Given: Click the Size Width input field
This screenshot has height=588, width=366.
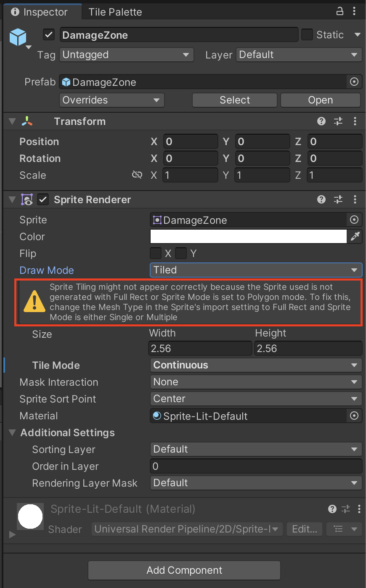Looking at the screenshot, I should point(200,349).
